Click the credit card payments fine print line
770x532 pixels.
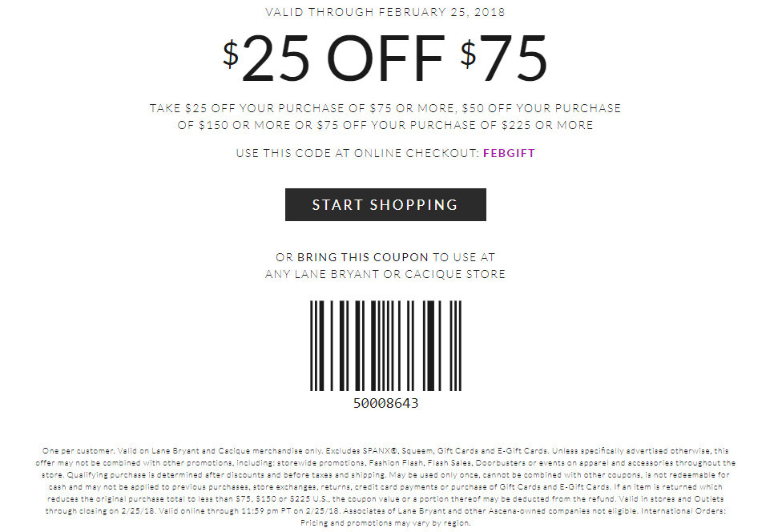click(385, 487)
